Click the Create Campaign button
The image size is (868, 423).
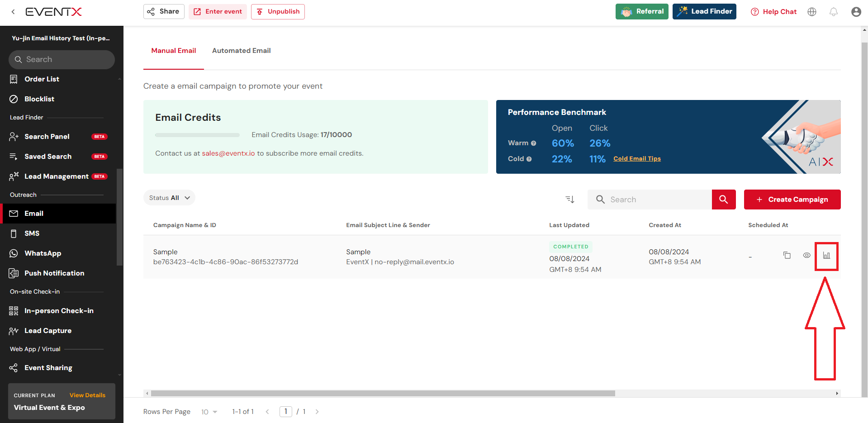pos(792,200)
